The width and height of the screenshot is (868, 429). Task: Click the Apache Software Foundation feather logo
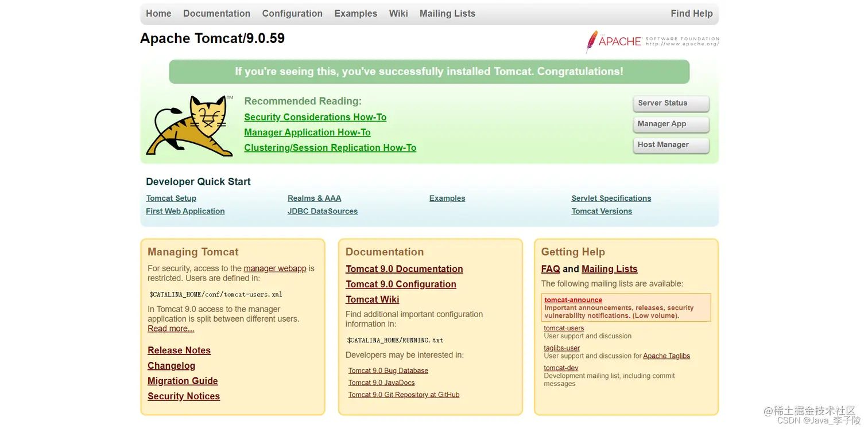pyautogui.click(x=652, y=41)
